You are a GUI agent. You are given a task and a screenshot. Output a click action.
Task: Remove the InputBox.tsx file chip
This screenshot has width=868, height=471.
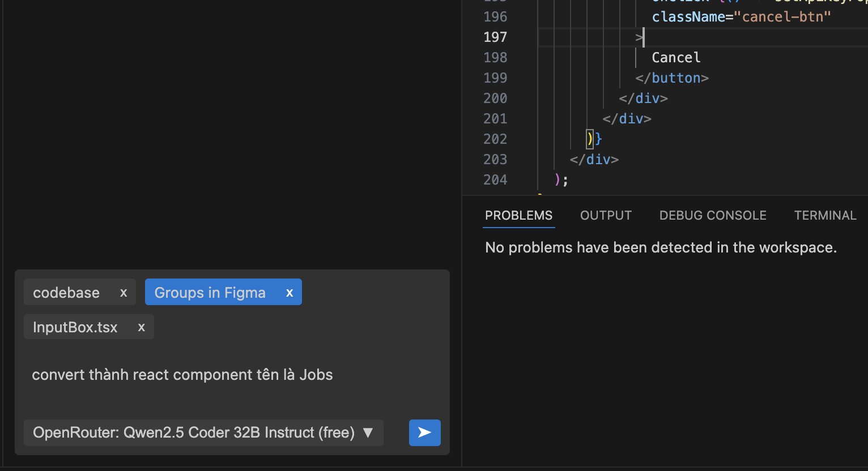pyautogui.click(x=142, y=327)
